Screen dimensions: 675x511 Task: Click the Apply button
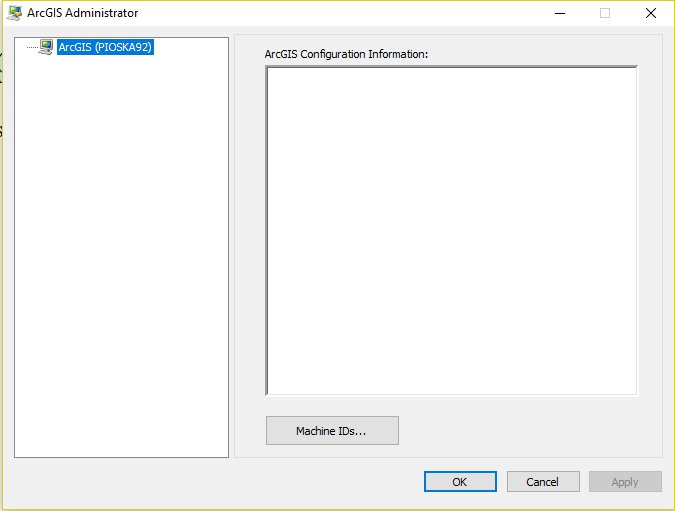pyautogui.click(x=625, y=481)
